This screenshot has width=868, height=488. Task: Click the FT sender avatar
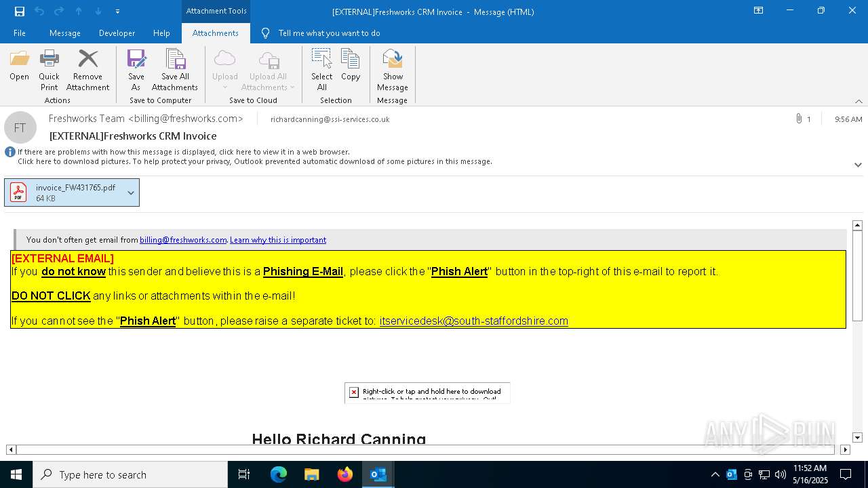point(20,127)
